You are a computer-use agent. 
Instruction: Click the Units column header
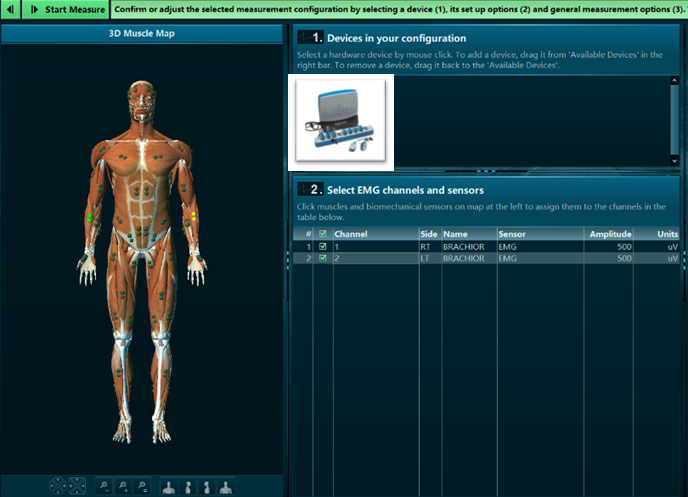[657, 234]
